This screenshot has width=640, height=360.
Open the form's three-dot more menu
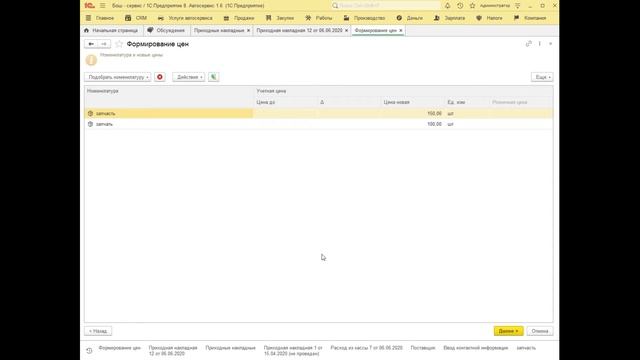540,44
